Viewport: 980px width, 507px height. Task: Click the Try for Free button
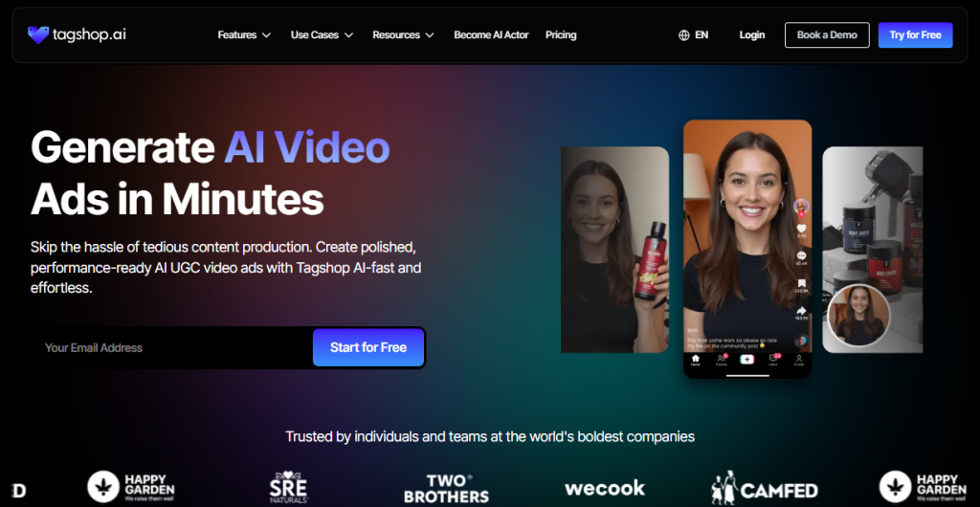coord(915,35)
